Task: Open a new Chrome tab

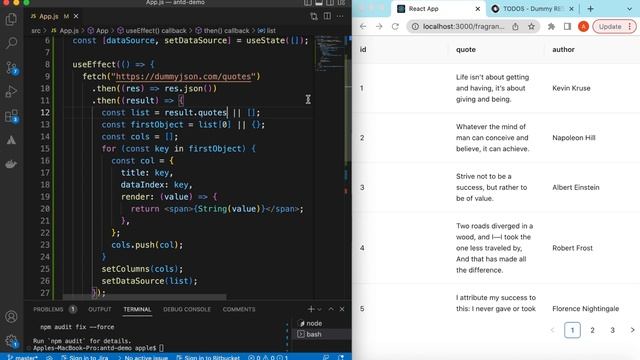Action: [591, 9]
